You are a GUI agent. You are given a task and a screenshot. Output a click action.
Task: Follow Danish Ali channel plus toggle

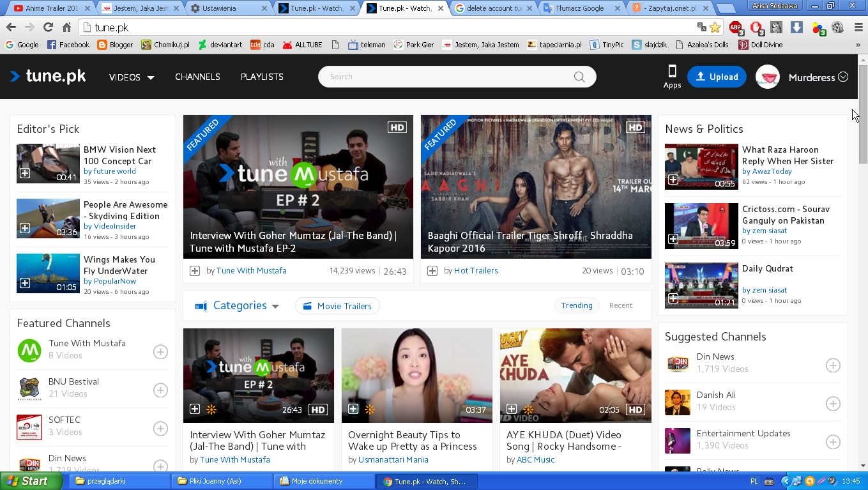[833, 404]
